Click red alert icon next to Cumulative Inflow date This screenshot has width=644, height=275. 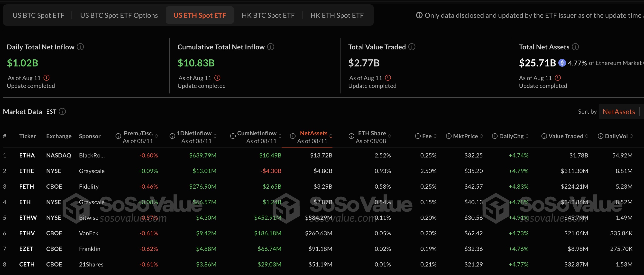[217, 78]
